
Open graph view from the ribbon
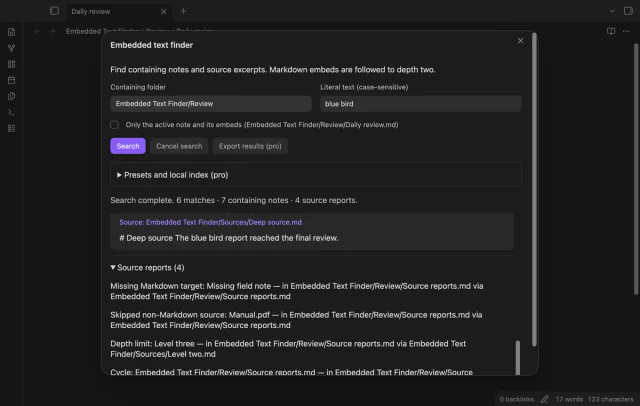coord(11,48)
